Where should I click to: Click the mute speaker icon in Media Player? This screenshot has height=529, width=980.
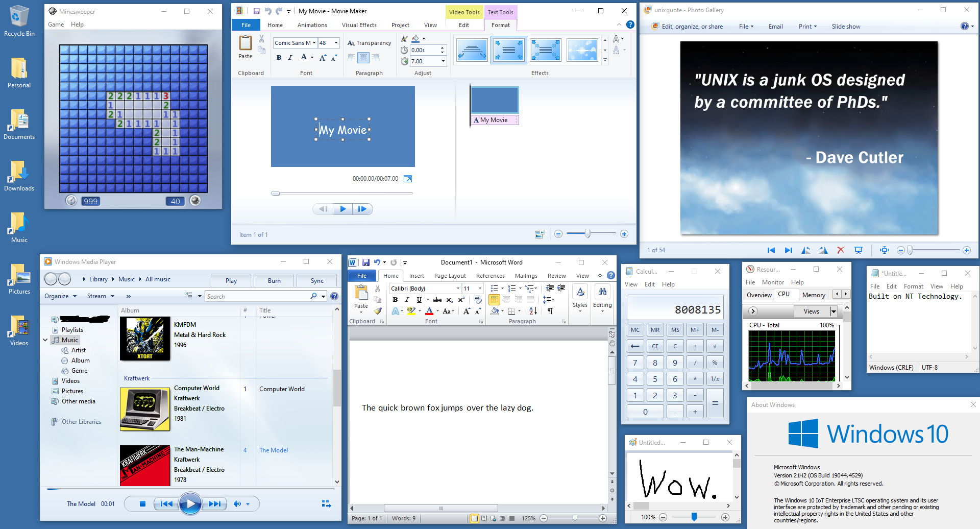coord(237,504)
